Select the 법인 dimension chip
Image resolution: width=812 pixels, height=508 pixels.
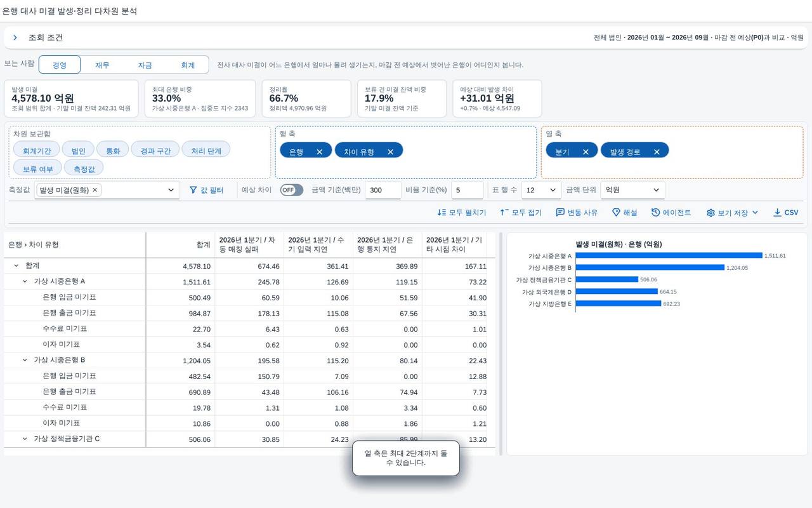coord(79,150)
